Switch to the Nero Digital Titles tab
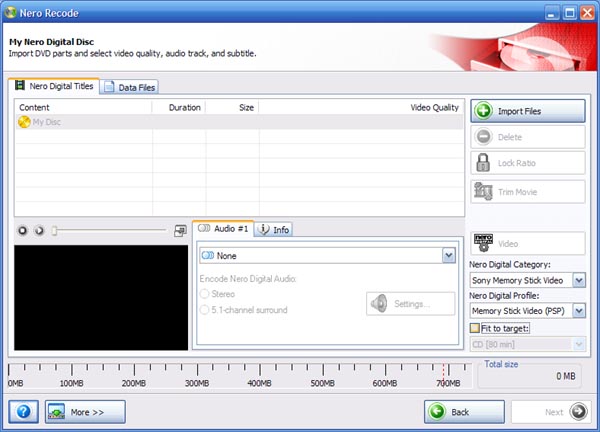The width and height of the screenshot is (600, 432). click(54, 86)
